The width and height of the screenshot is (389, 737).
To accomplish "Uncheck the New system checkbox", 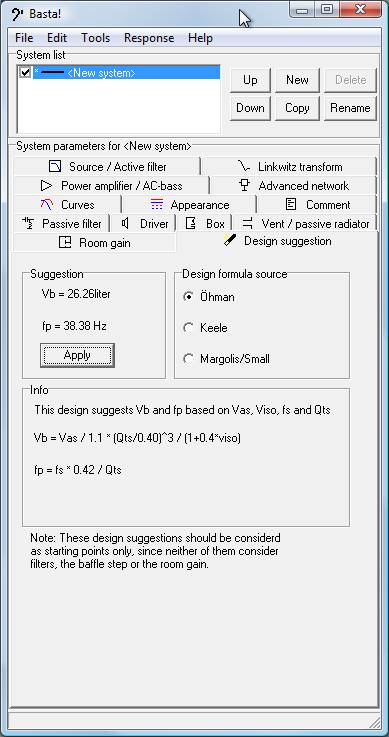I will pos(25,72).
